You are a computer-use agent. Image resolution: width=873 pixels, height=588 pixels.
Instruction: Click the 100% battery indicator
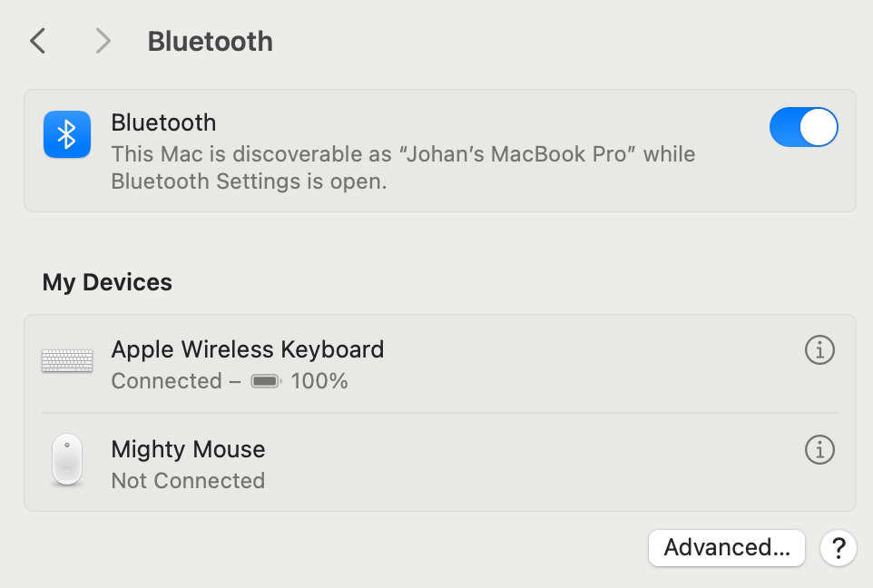pos(319,381)
